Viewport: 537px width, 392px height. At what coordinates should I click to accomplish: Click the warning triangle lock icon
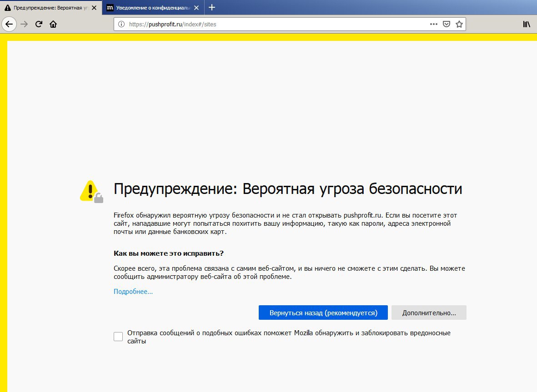coord(91,192)
